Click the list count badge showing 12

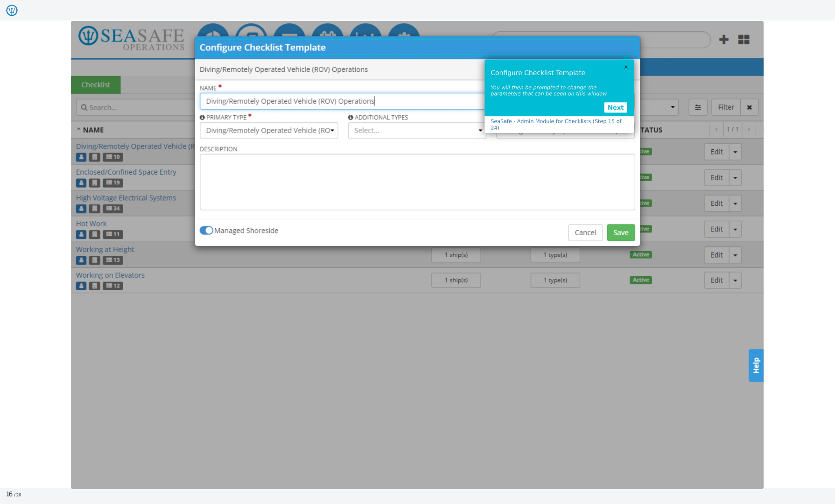click(113, 286)
